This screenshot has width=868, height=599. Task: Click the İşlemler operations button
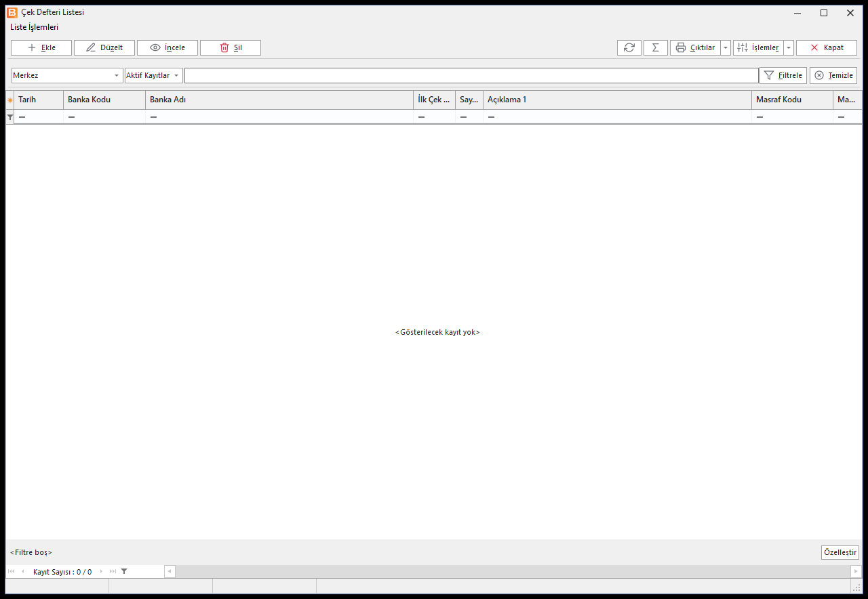tap(758, 47)
